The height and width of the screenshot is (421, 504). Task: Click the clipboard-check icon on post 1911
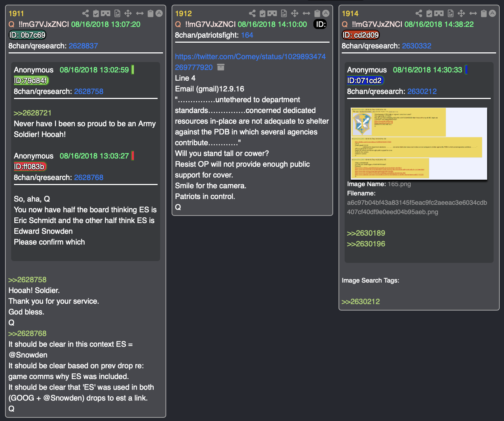96,14
